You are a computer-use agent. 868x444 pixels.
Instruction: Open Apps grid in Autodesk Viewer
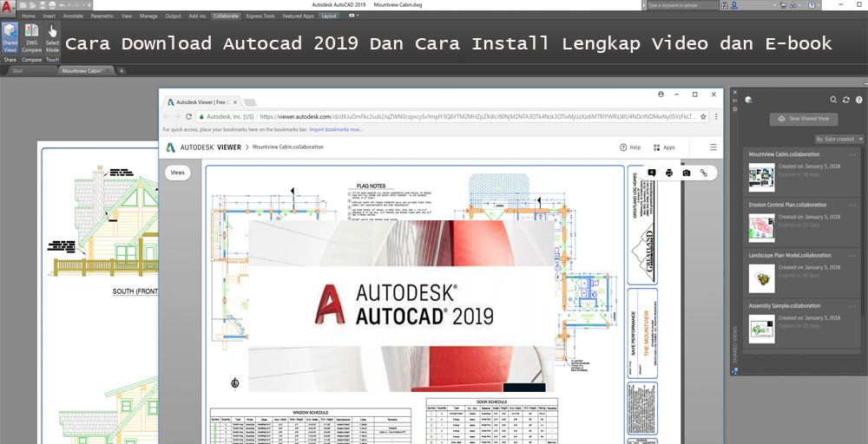coord(664,147)
